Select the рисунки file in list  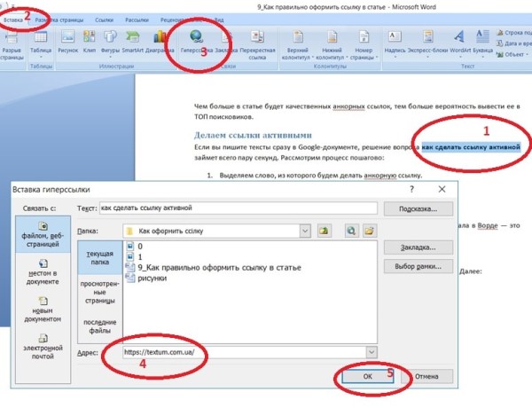coord(146,278)
